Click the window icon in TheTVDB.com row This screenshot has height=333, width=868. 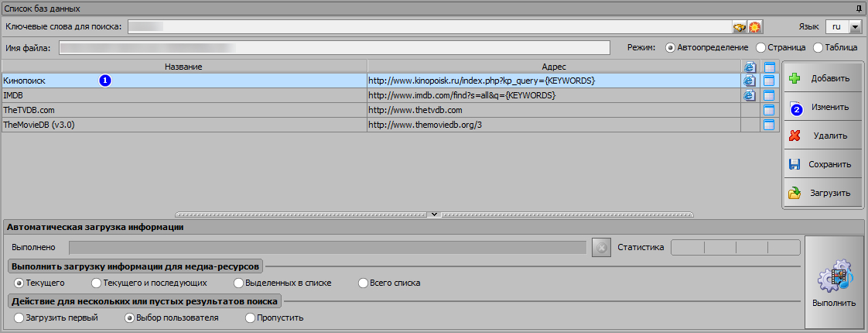(x=769, y=110)
